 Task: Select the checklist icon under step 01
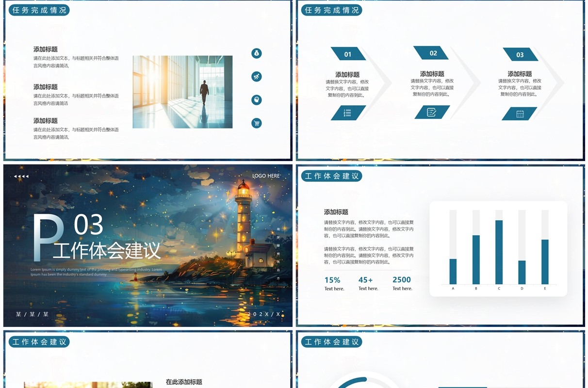[x=348, y=113]
